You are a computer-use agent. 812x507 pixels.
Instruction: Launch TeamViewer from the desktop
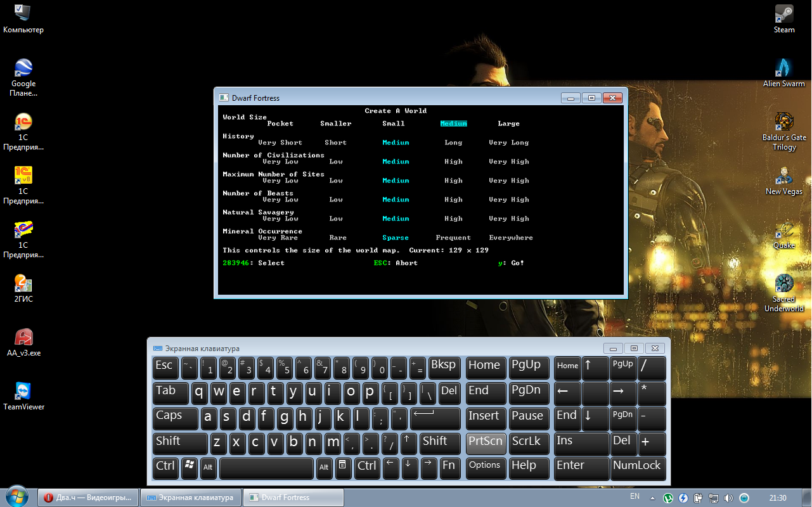[x=23, y=396]
